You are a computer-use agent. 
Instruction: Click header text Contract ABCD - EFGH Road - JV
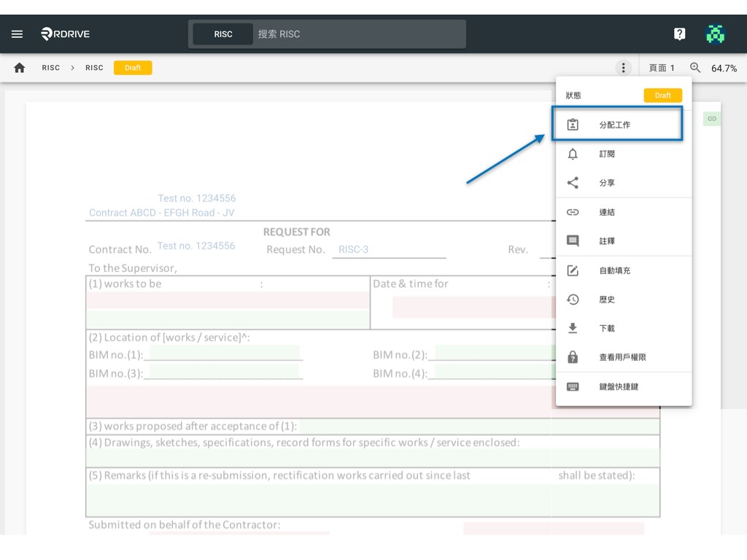(x=161, y=213)
